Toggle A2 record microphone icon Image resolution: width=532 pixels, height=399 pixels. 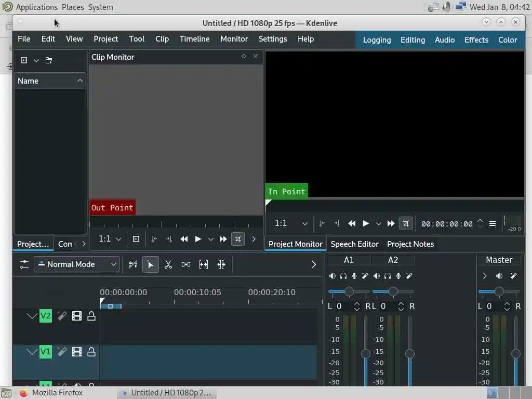[398, 276]
